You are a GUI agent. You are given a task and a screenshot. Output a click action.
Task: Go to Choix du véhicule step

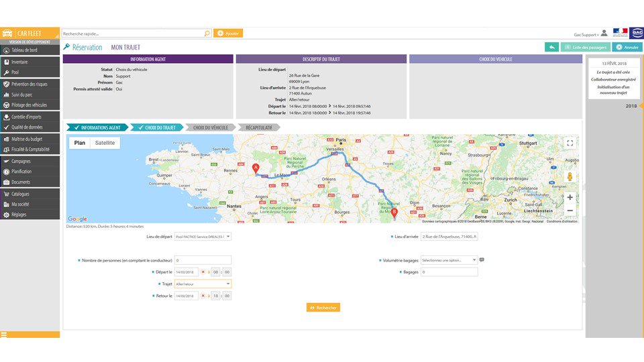click(211, 127)
